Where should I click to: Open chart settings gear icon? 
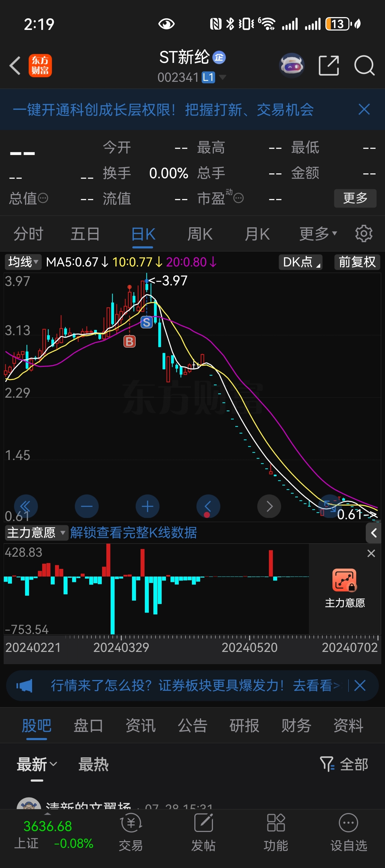point(364,234)
